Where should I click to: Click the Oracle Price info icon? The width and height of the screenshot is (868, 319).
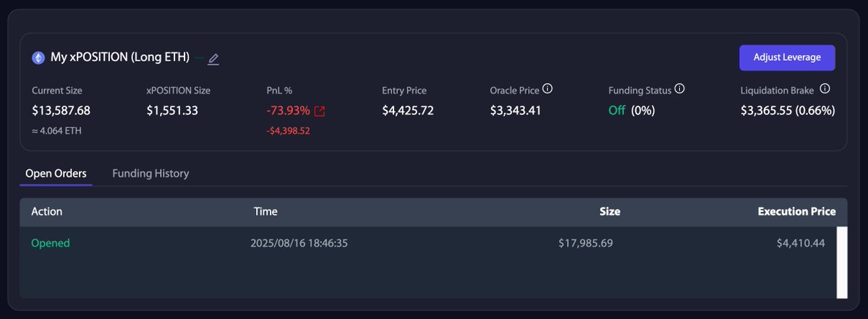coord(548,89)
